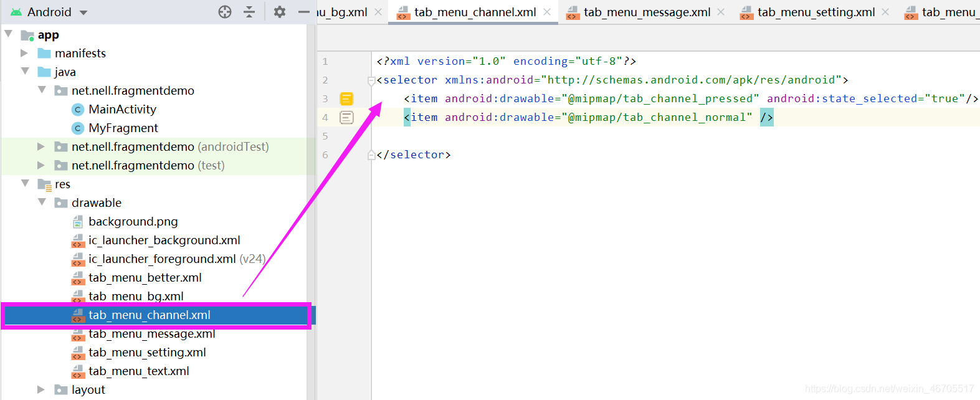
Task: Open MyFragment class
Action: [x=123, y=128]
